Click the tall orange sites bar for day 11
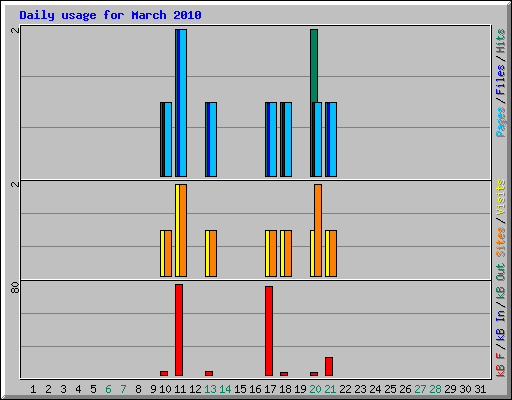 point(183,230)
